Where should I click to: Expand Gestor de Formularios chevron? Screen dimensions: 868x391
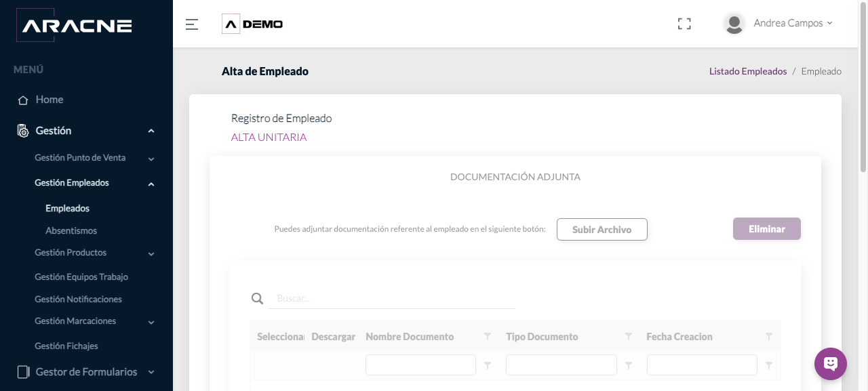[151, 372]
